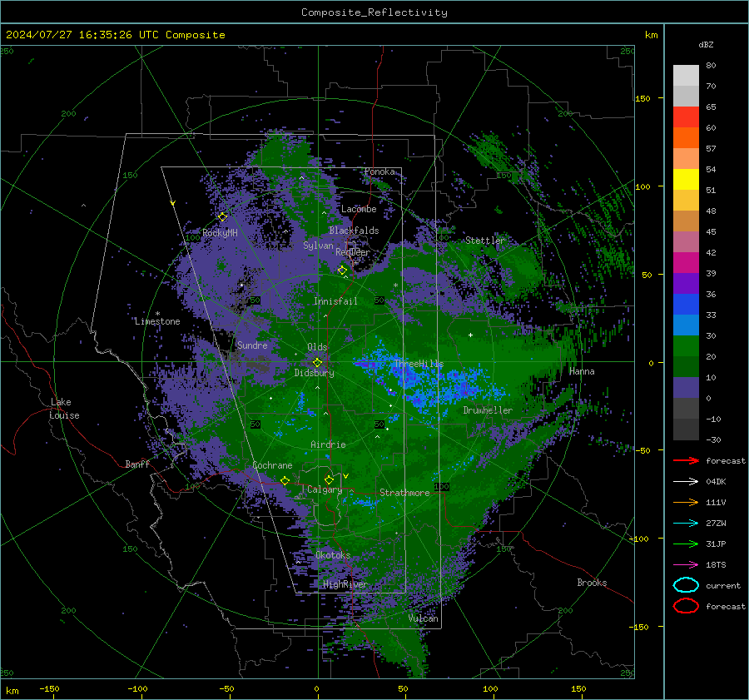Click the Limestone label
Viewport: 749px width, 700px height.
point(157,321)
